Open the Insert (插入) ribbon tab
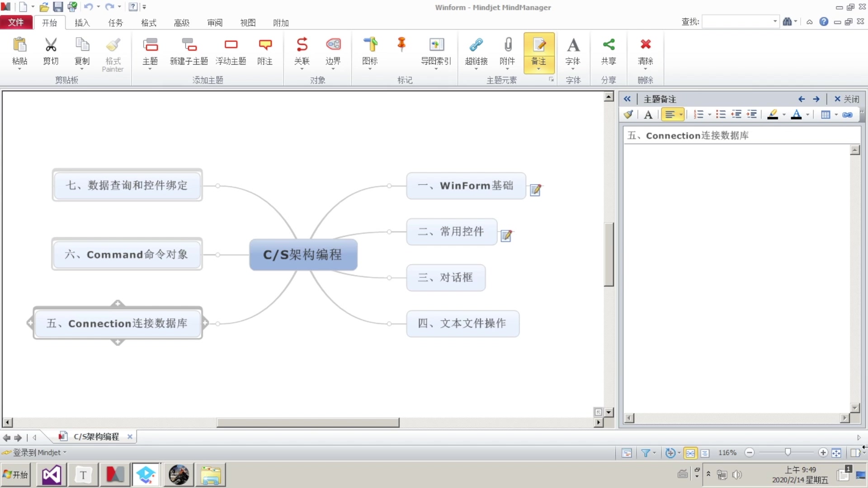 82,23
